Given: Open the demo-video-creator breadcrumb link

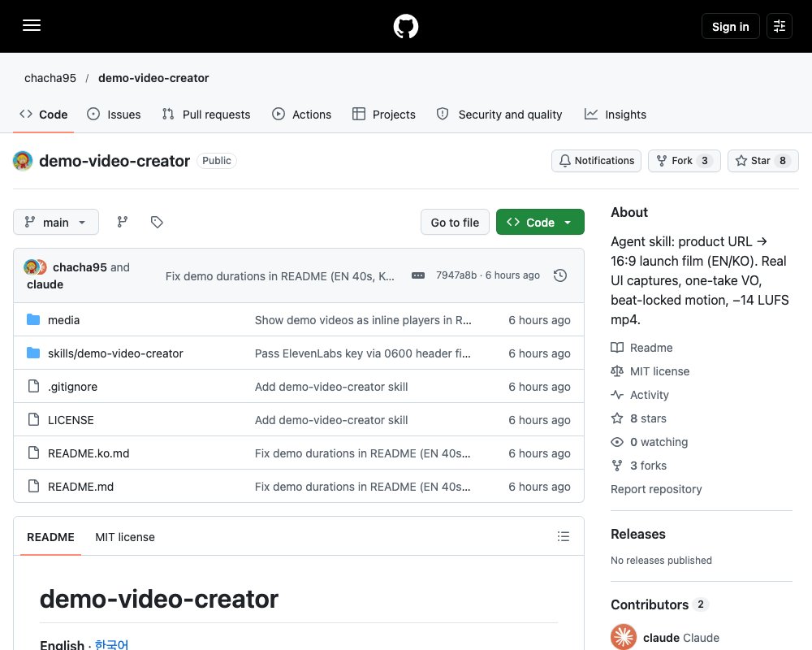Looking at the screenshot, I should pyautogui.click(x=153, y=78).
